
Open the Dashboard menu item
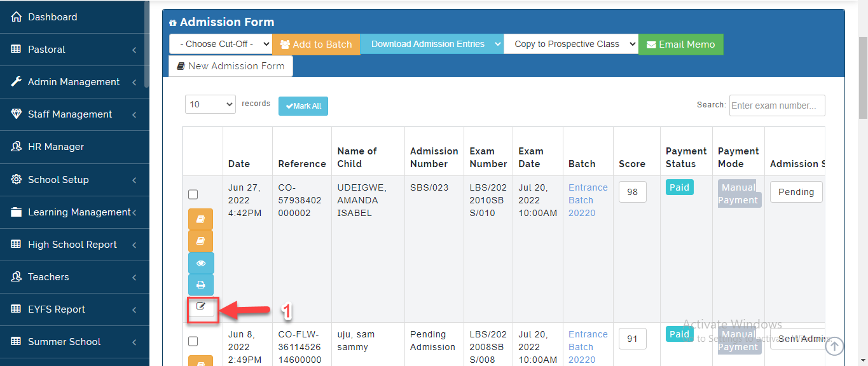(74, 17)
